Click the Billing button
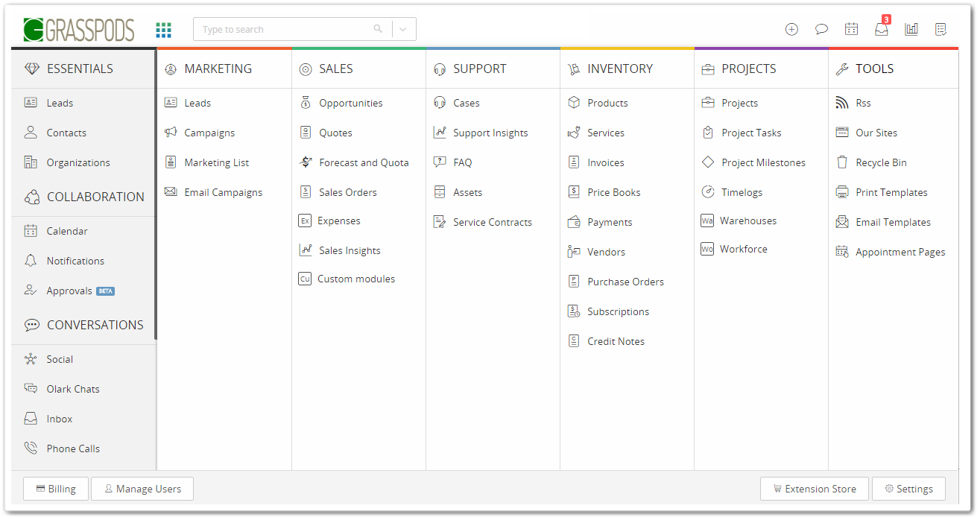This screenshot has width=980, height=520. click(x=56, y=489)
